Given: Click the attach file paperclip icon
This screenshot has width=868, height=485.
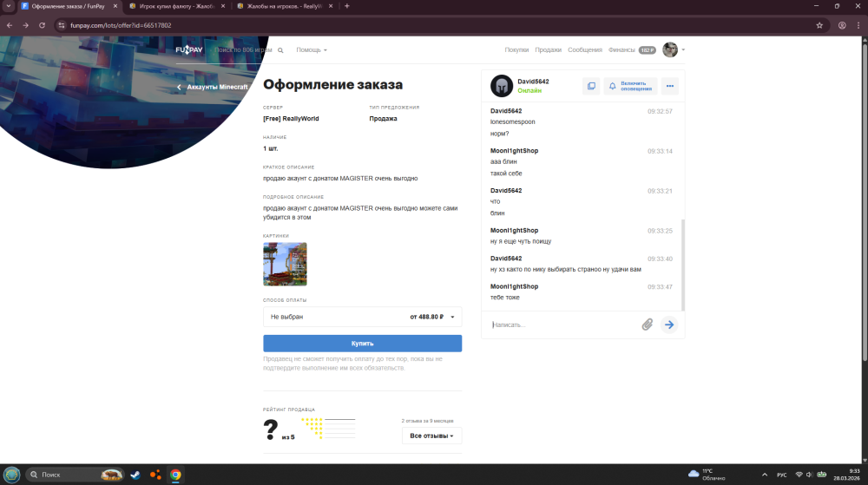Looking at the screenshot, I should click(648, 324).
